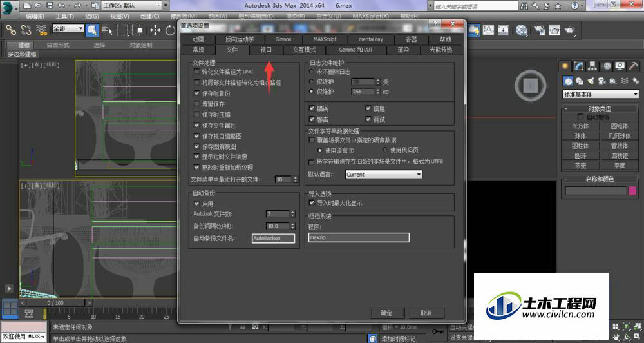
Task: Open the Material Editor icon
Action: click(x=522, y=30)
